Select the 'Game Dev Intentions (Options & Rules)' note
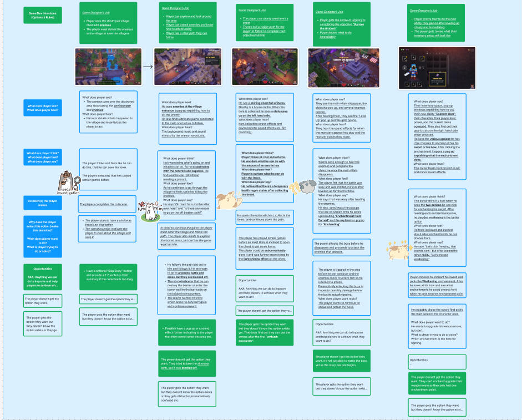522x420 pixels. [x=42, y=14]
